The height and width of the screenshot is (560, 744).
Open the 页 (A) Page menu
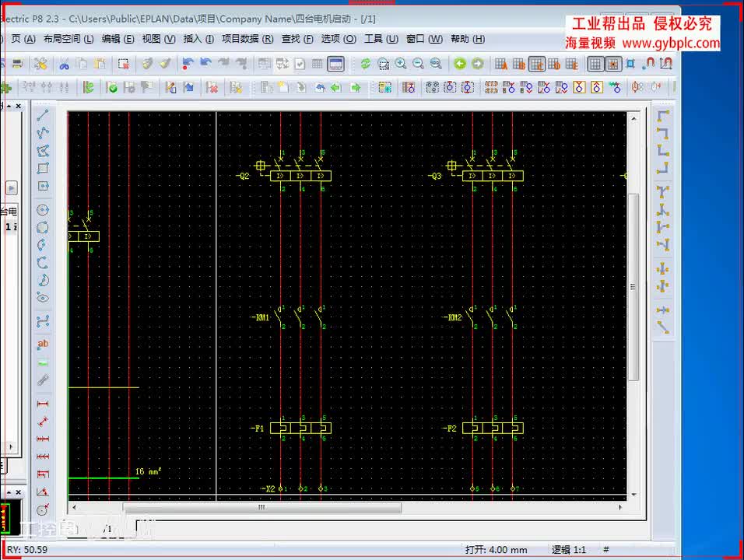23,39
